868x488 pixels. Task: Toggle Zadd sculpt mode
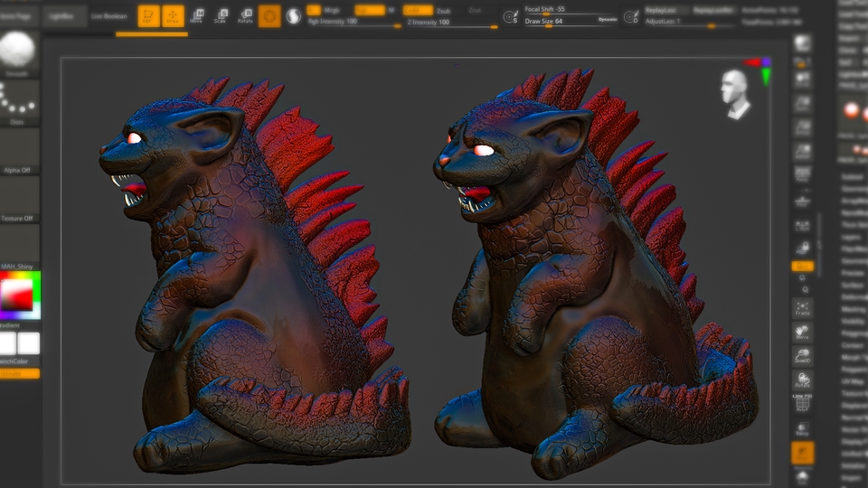pos(418,10)
